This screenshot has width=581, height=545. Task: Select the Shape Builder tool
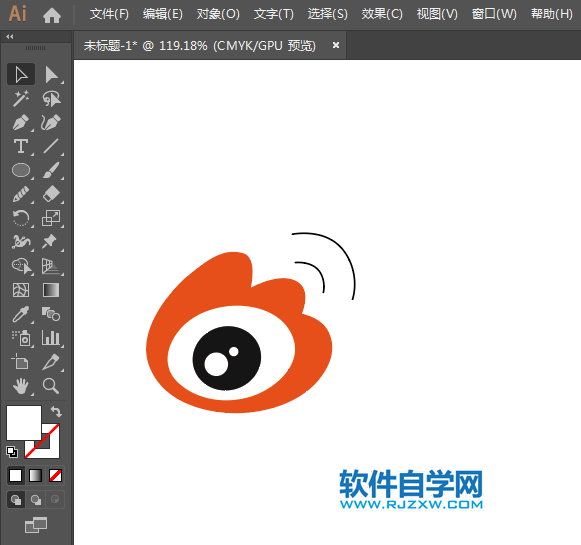(x=21, y=266)
